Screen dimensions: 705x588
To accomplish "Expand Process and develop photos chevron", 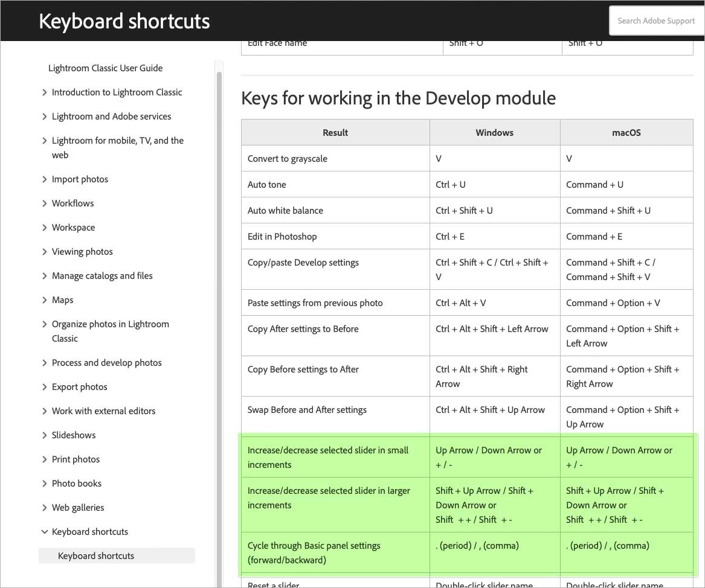I will (44, 363).
